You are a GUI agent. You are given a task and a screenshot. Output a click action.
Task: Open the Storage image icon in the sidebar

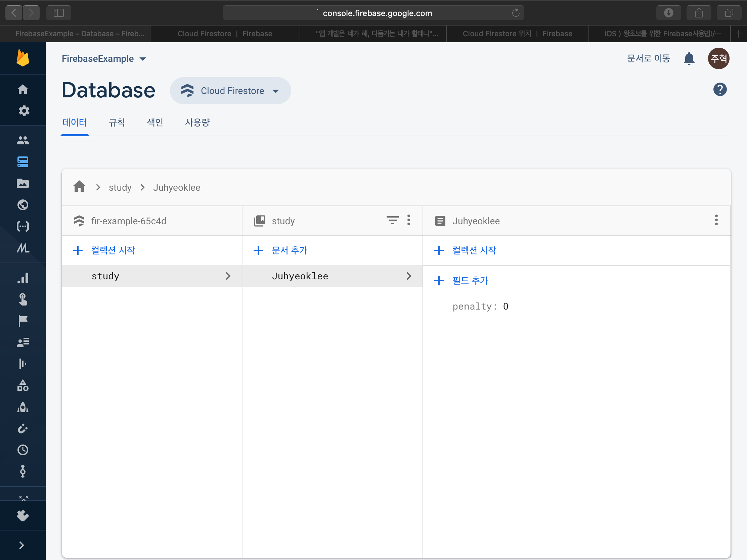coord(23,183)
